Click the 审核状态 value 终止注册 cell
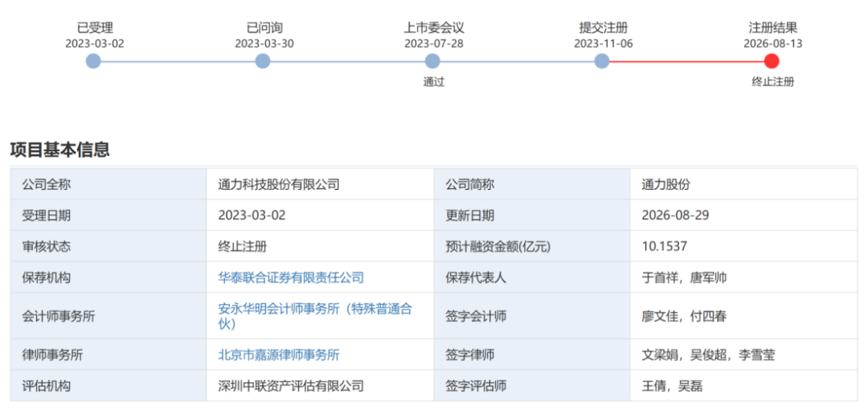This screenshot has width=868, height=416. click(320, 246)
